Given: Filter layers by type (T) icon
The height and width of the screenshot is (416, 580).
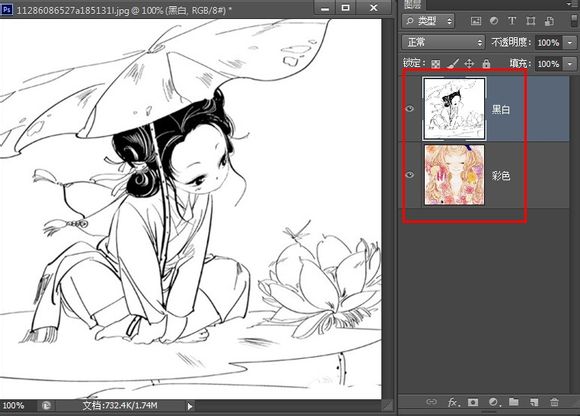Looking at the screenshot, I should coord(512,21).
